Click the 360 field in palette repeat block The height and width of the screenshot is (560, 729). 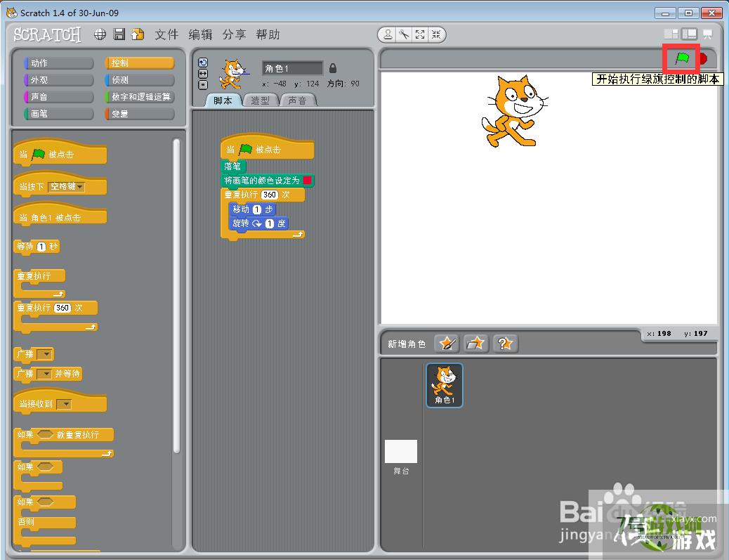pyautogui.click(x=63, y=308)
